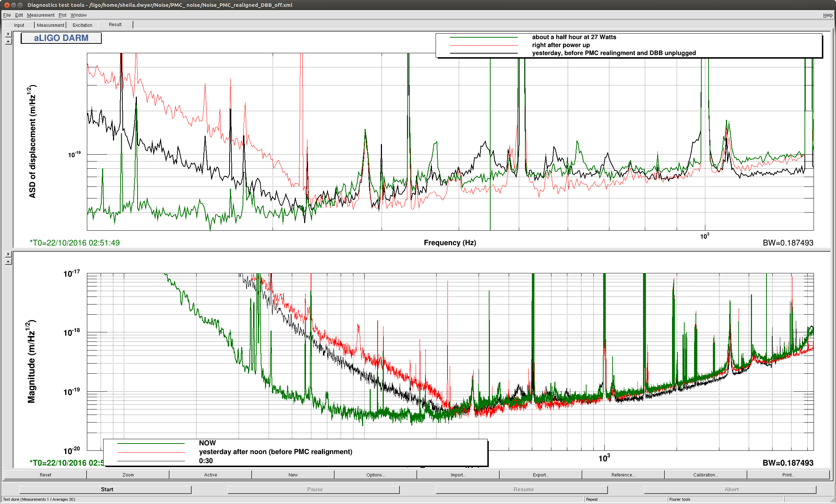Click the New plot button
Image resolution: width=836 pixels, height=504 pixels.
coord(293,475)
